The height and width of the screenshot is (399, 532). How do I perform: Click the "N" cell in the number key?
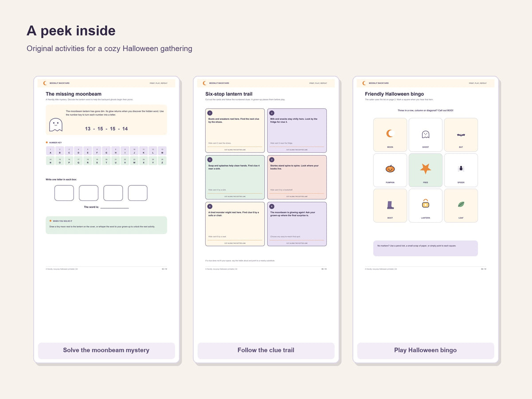51,161
